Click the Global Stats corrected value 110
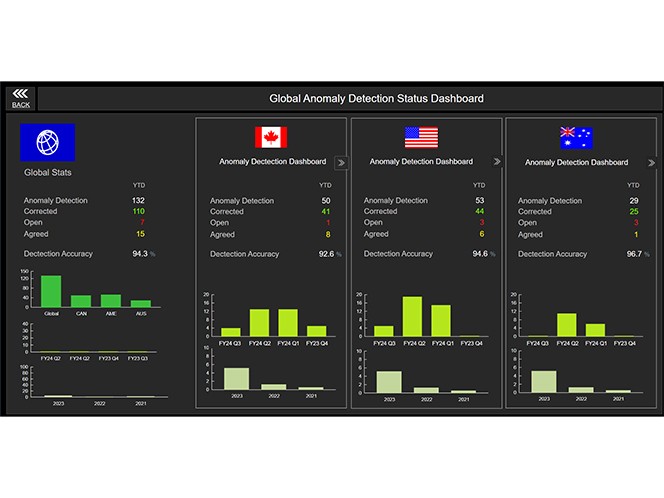664x498 pixels. [x=139, y=212]
